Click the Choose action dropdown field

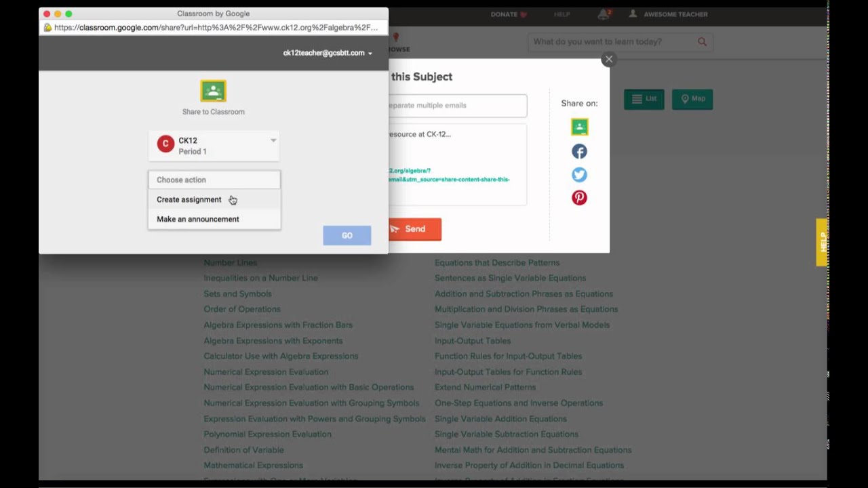pyautogui.click(x=214, y=180)
